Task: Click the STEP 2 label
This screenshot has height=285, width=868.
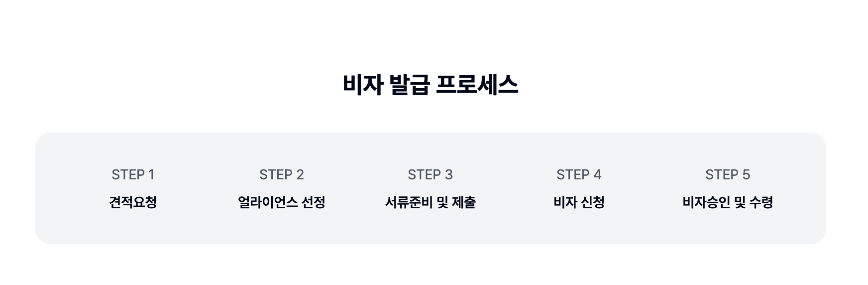Action: pos(281,175)
